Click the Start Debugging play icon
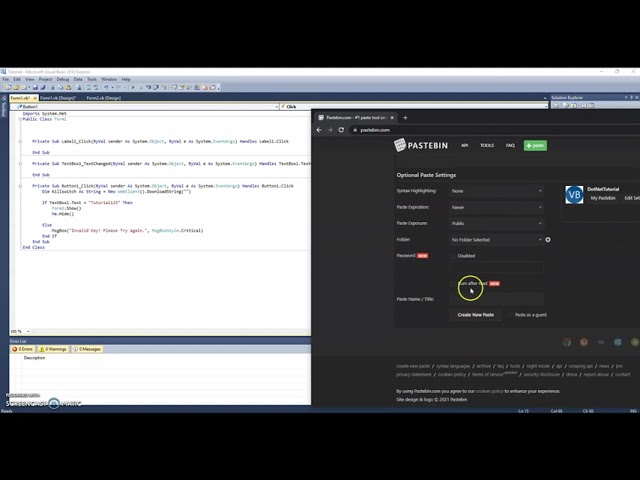The width and height of the screenshot is (640, 480). coord(133,87)
